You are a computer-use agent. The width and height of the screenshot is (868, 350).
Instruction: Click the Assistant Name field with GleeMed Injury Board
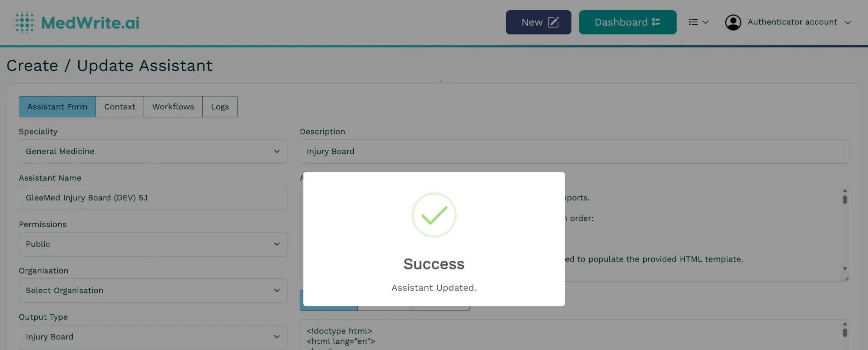click(153, 198)
